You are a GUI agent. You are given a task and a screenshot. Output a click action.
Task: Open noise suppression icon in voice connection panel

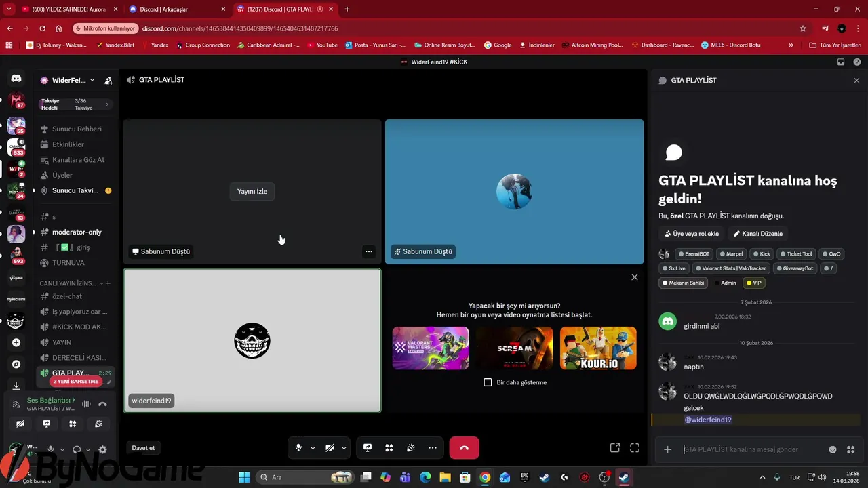coord(86,404)
